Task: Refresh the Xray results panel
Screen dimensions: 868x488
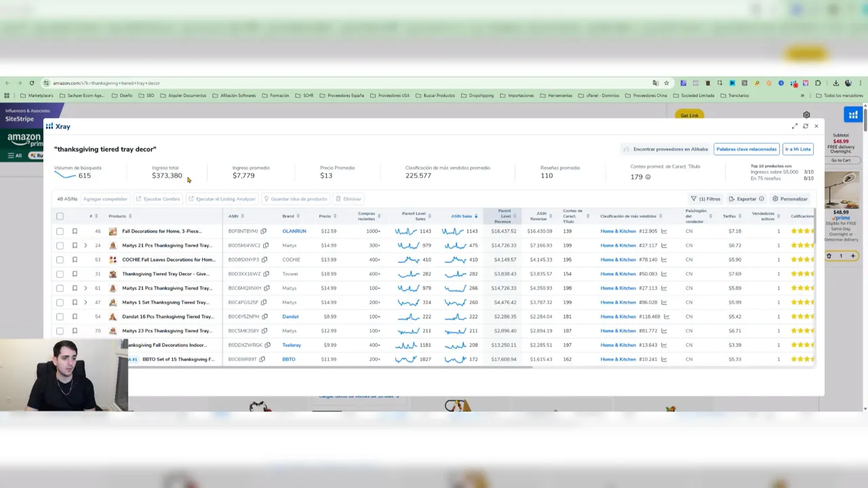Action: [x=805, y=126]
